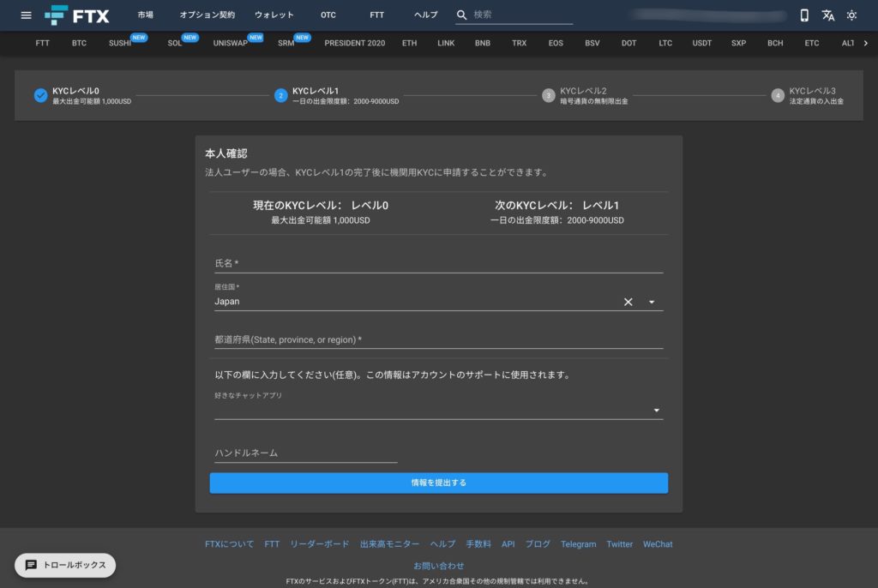878x588 pixels.
Task: Click the 都道府県 state input field
Action: tap(438, 339)
